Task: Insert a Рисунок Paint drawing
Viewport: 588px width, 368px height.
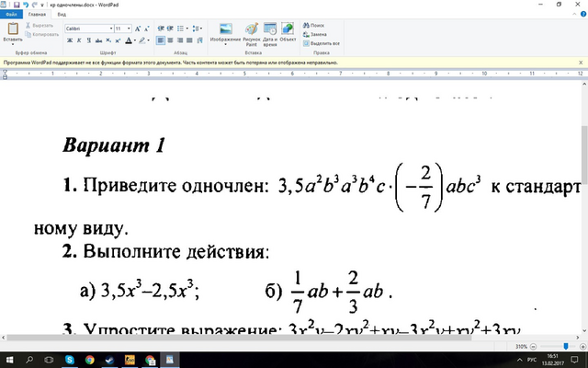Action: [252, 34]
